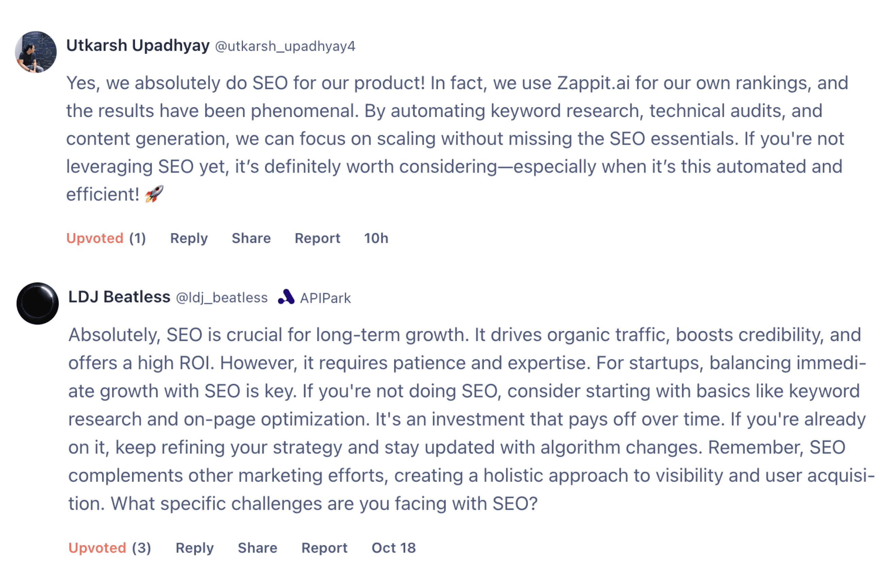Image resolution: width=882 pixels, height=588 pixels.
Task: Open the @utkarsh_upadhyay4 handle link
Action: [x=285, y=46]
